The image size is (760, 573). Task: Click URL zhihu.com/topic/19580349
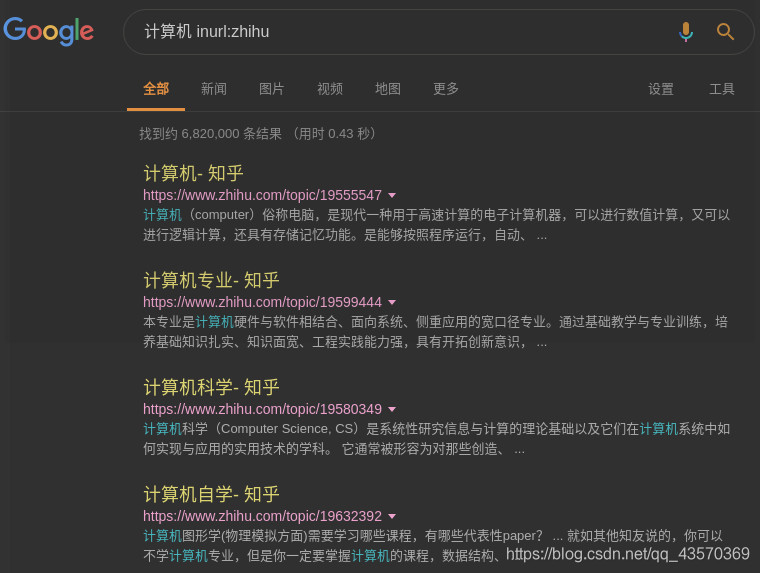pos(262,410)
